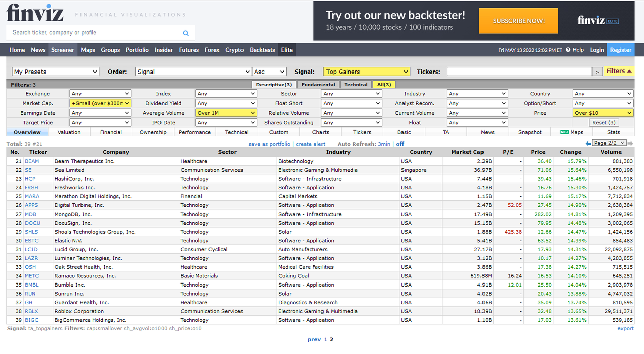This screenshot has height=354, width=644.
Task: Click the 425.38 P/E value
Action: [x=513, y=232]
